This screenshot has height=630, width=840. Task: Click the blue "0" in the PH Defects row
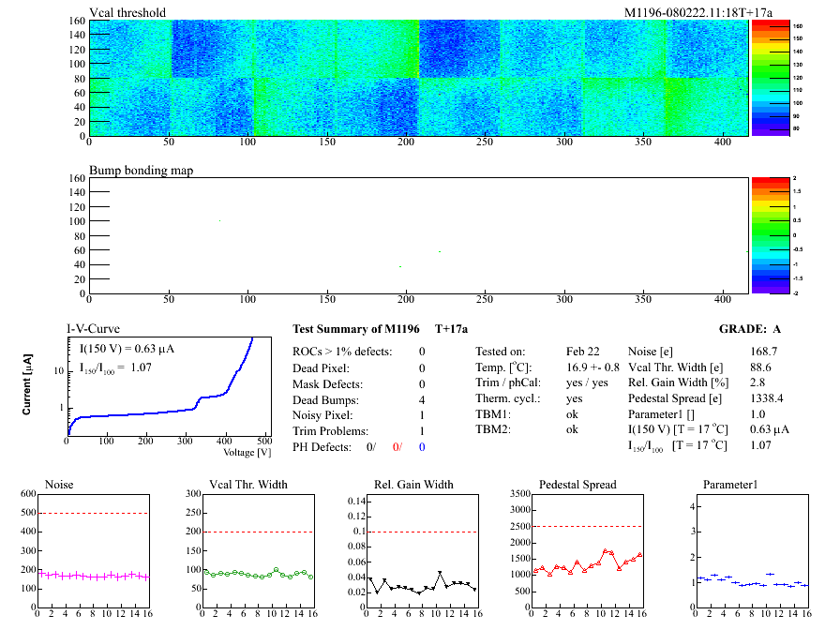(x=422, y=447)
